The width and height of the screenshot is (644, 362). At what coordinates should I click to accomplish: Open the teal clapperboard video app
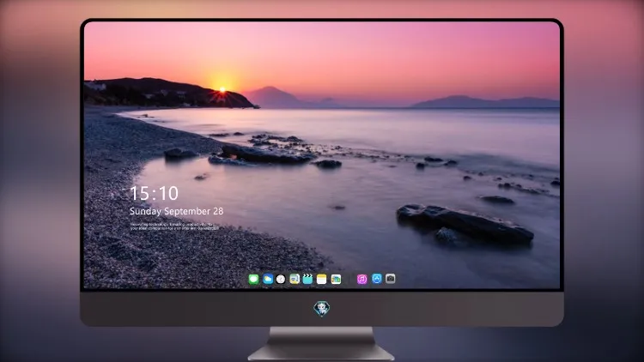[307, 279]
